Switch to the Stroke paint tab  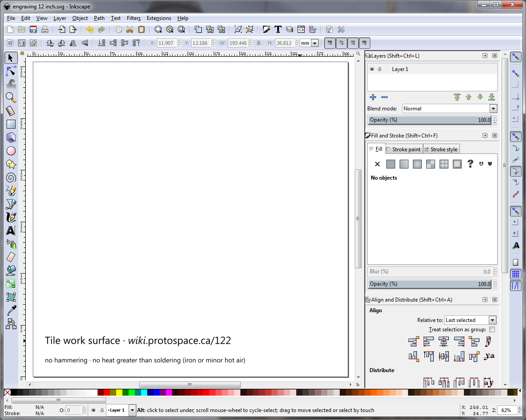[x=404, y=149]
